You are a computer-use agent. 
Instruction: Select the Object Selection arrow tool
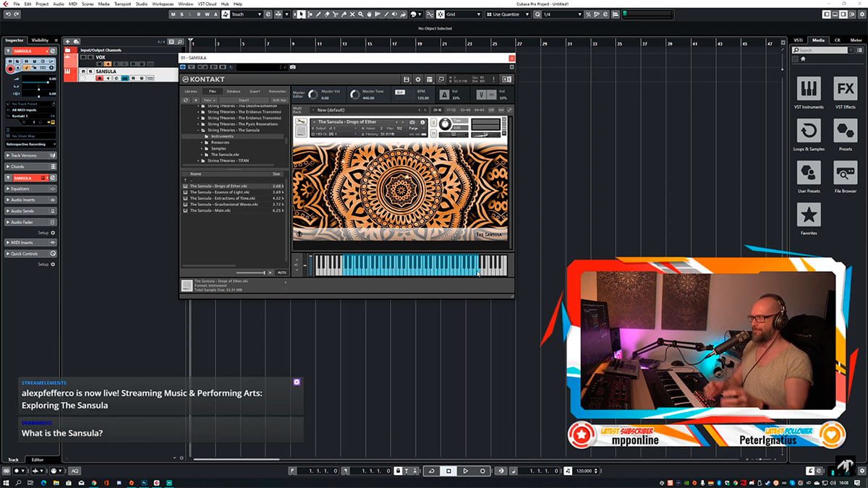(302, 14)
